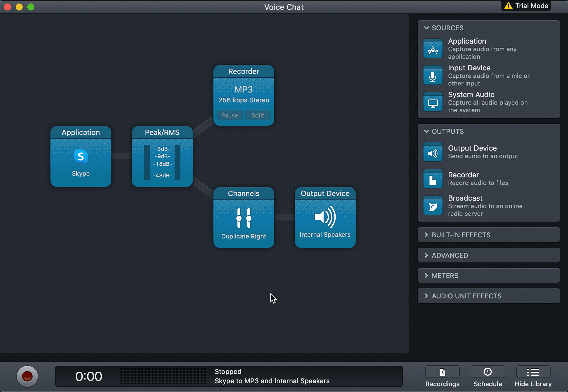Viewport: 568px width, 392px height.
Task: Select the Input Device microphone icon
Action: [433, 75]
